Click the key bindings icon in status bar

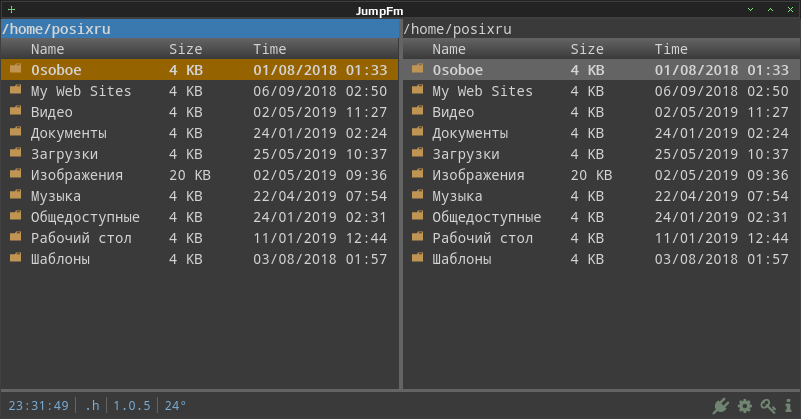768,406
